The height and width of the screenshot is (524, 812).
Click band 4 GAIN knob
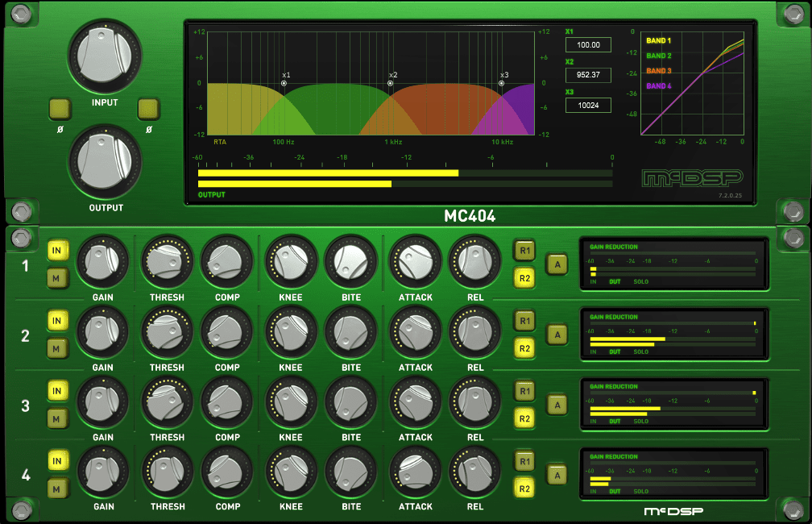pos(102,472)
